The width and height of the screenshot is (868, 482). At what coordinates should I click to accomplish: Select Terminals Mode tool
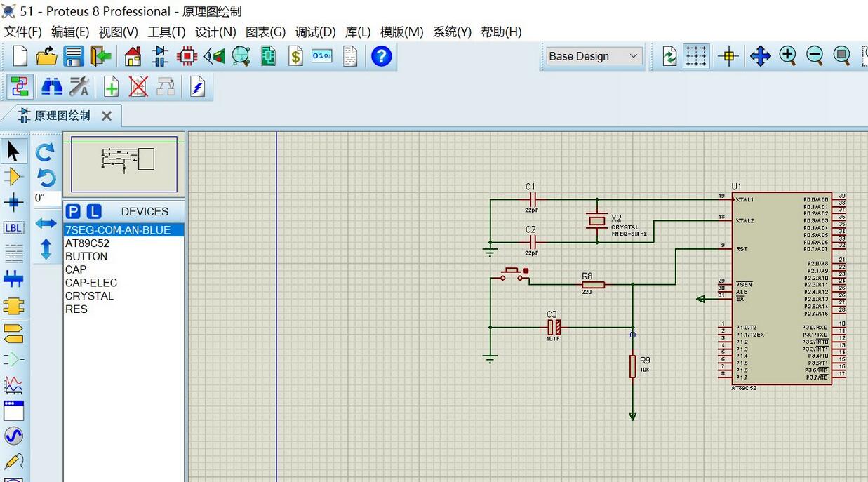tap(13, 333)
